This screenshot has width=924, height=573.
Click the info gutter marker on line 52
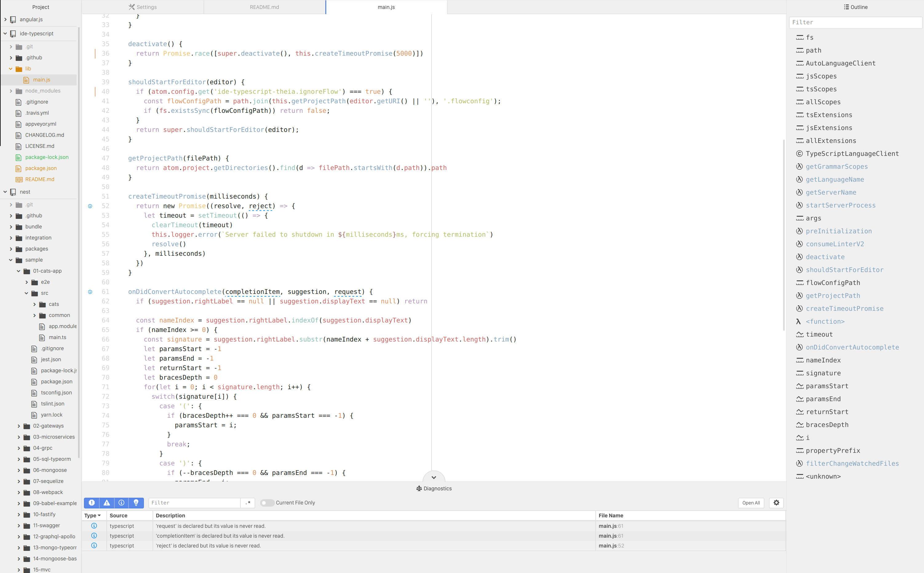click(90, 206)
